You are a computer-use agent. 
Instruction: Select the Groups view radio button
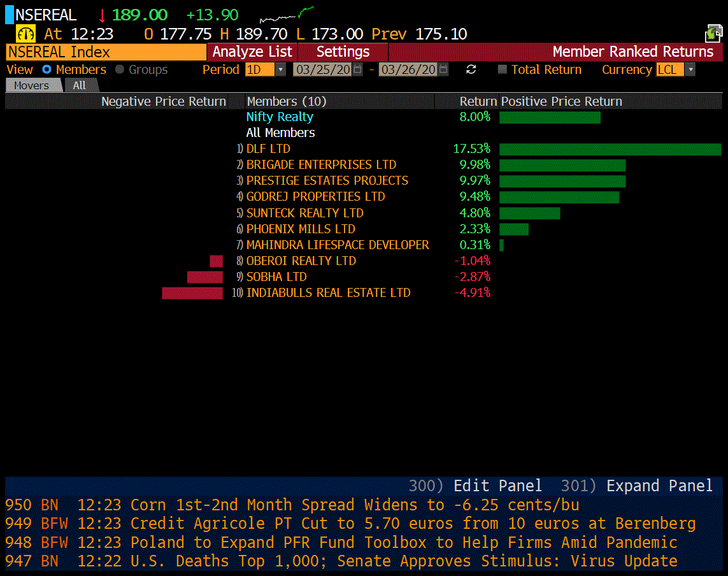[x=120, y=69]
